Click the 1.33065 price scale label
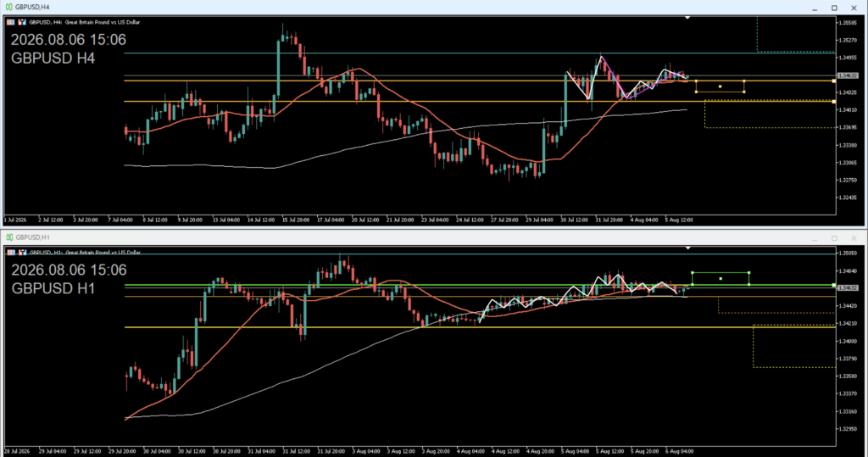The height and width of the screenshot is (457, 868). (848, 162)
